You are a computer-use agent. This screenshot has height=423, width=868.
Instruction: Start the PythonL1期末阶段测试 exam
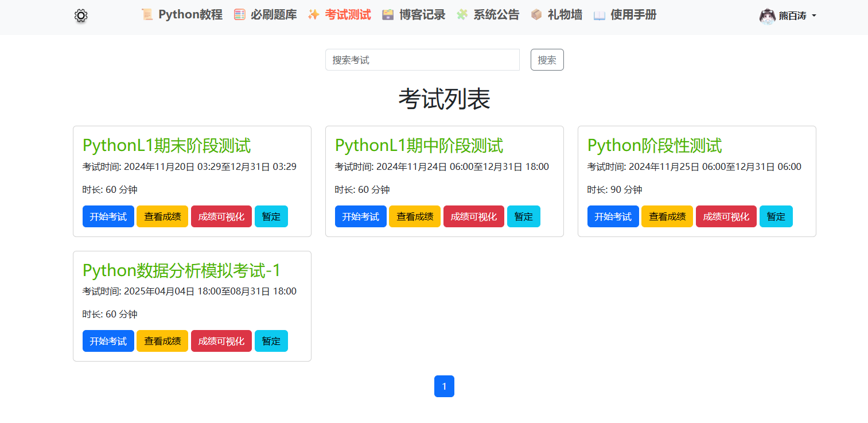click(x=108, y=216)
